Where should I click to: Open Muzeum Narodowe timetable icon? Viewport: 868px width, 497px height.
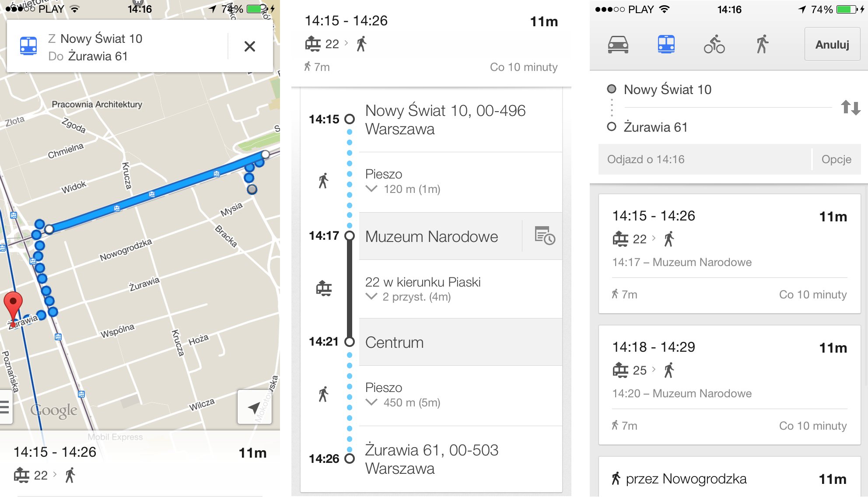[544, 236]
